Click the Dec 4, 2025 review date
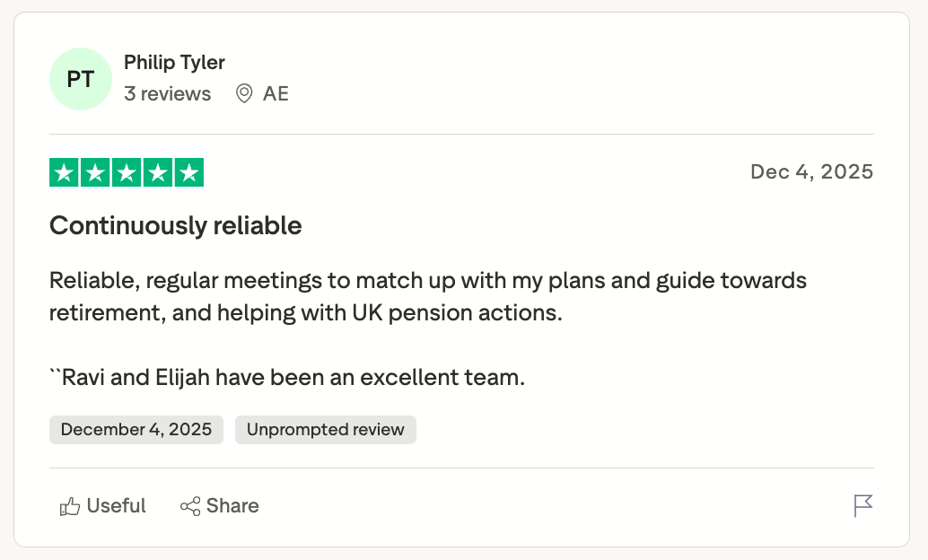The height and width of the screenshot is (560, 928). [811, 171]
